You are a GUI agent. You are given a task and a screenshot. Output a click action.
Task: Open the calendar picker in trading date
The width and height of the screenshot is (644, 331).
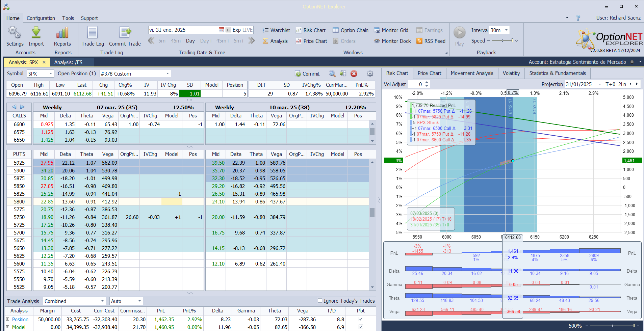click(221, 30)
